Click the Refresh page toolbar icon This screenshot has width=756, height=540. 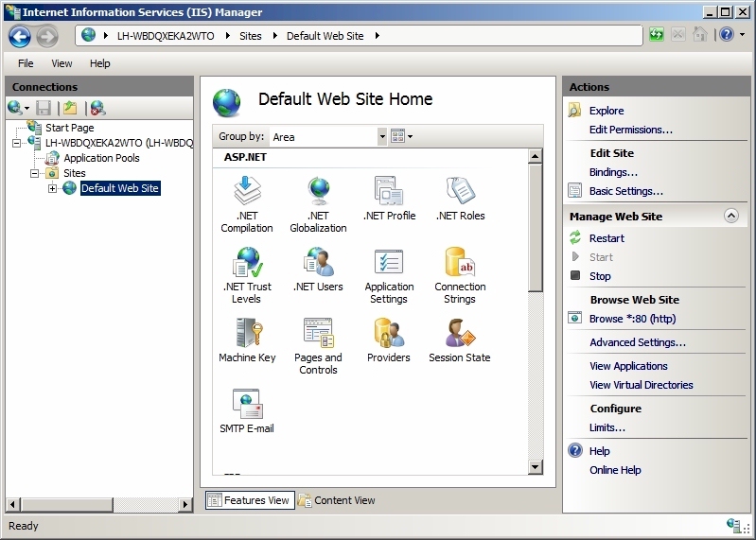pyautogui.click(x=657, y=35)
